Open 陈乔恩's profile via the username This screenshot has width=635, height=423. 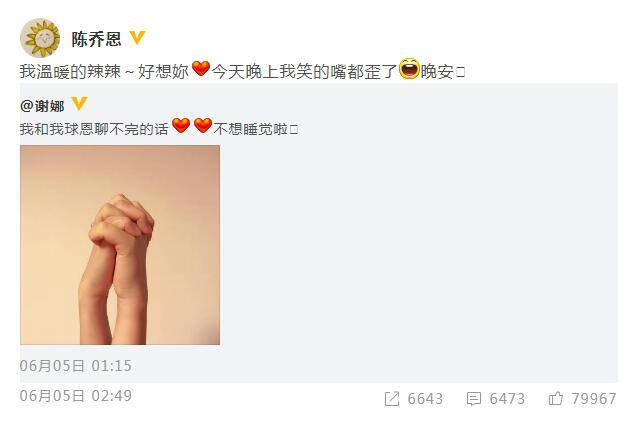click(96, 39)
